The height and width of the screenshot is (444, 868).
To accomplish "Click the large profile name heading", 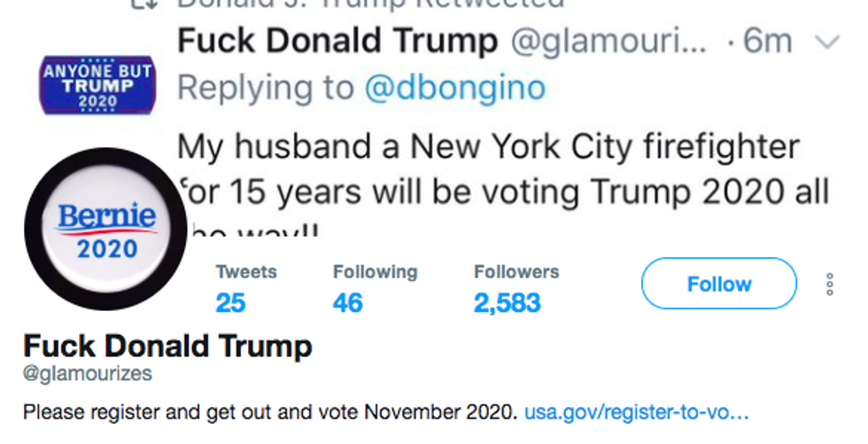I will tap(167, 346).
